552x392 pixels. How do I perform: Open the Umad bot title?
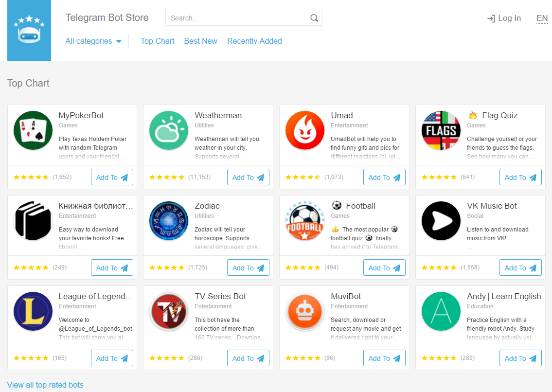pos(342,116)
